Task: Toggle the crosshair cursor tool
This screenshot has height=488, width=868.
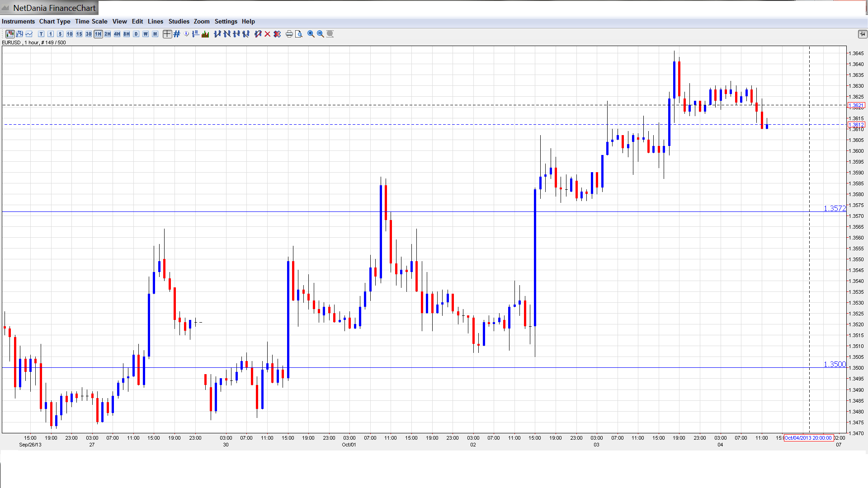Action: 167,34
